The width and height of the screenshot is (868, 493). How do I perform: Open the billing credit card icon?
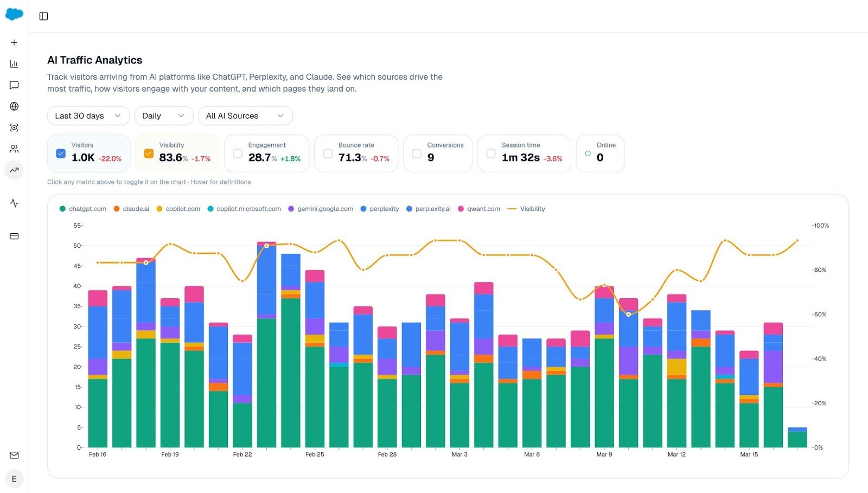[x=14, y=236]
